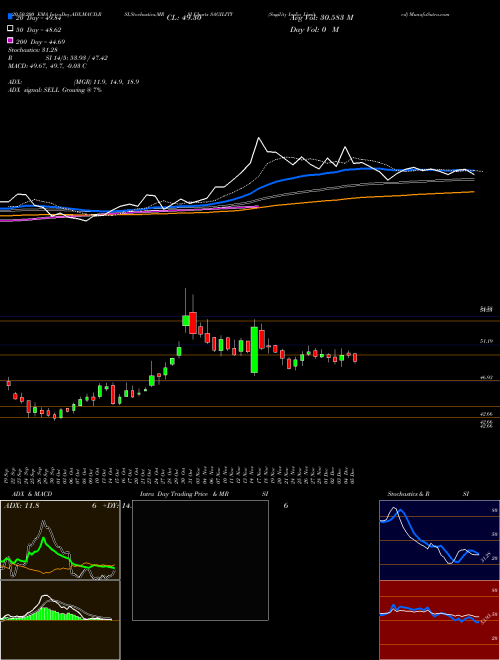Open the red RSI chart panel
The width and height of the screenshot is (500, 660).
pos(439,620)
